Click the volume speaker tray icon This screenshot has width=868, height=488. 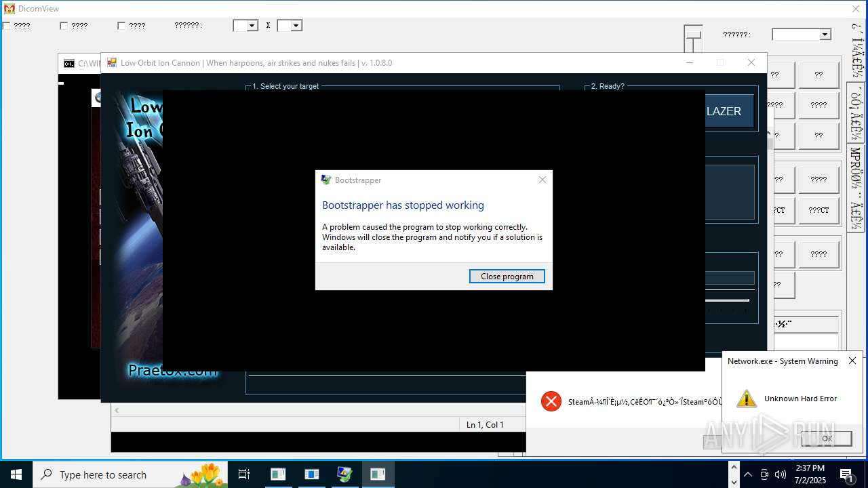click(781, 474)
